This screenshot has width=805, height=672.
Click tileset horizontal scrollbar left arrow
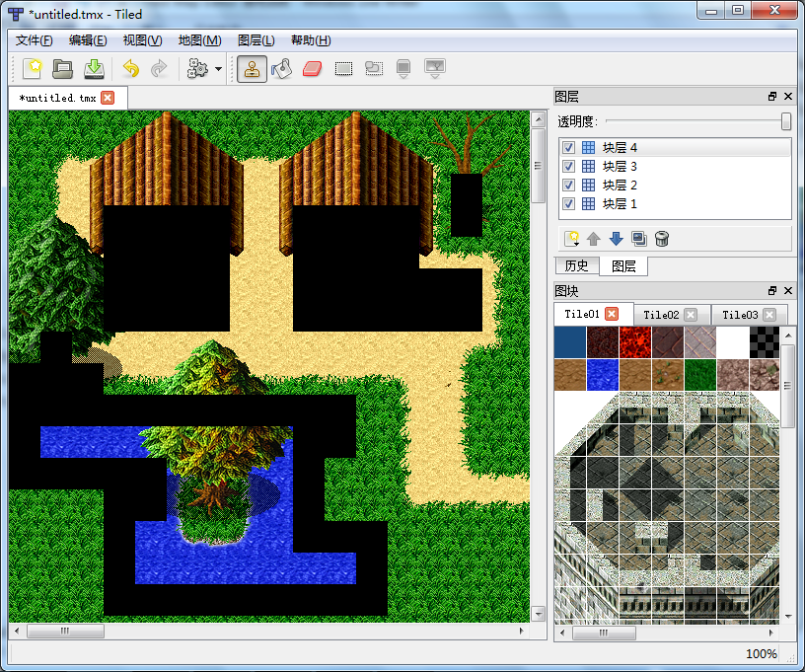562,633
